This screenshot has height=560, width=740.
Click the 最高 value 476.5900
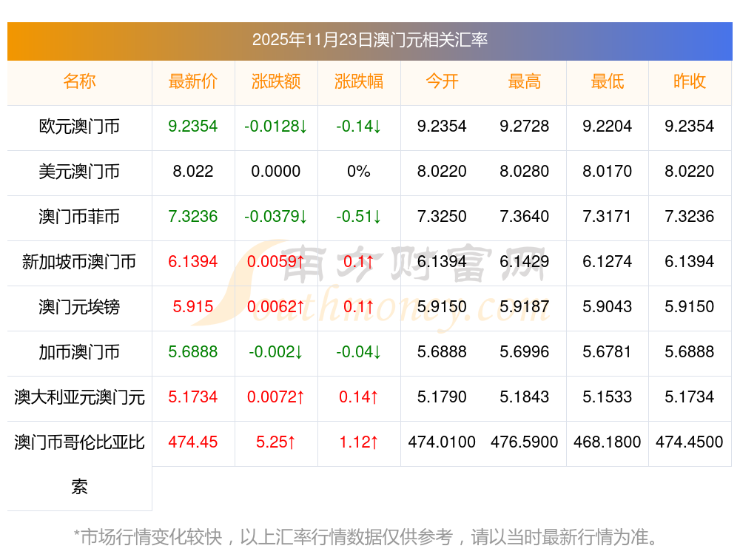525,442
